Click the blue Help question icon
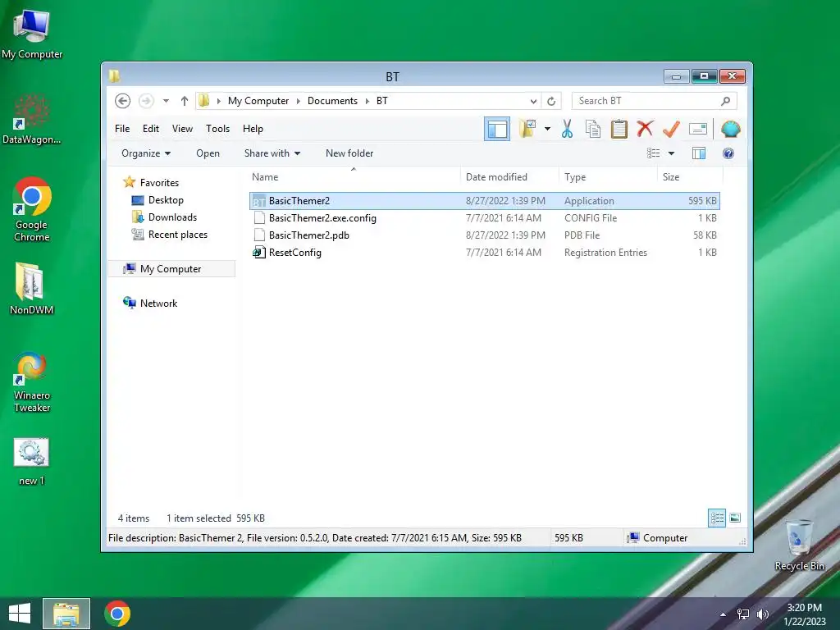Viewport: 840px width, 630px height. pyautogui.click(x=728, y=153)
